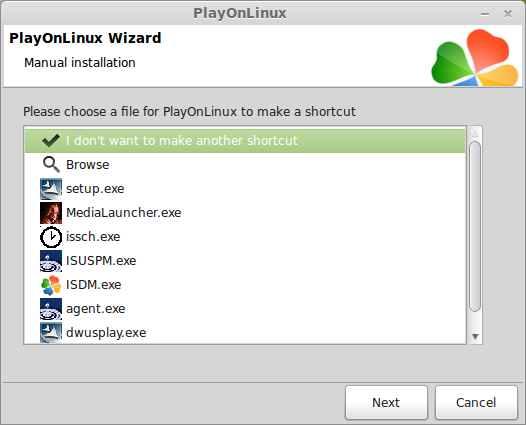
Task: Click the ISUSPM.exe water drop icon
Action: point(51,261)
